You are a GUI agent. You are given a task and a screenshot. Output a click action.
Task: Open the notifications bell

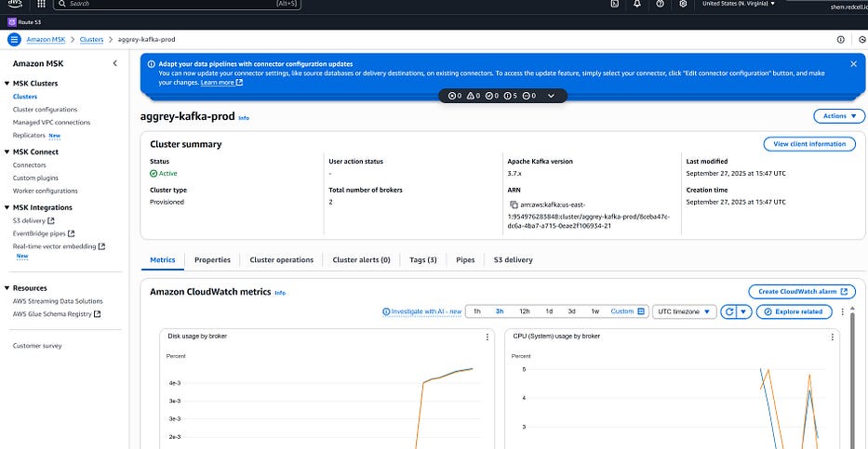[637, 4]
